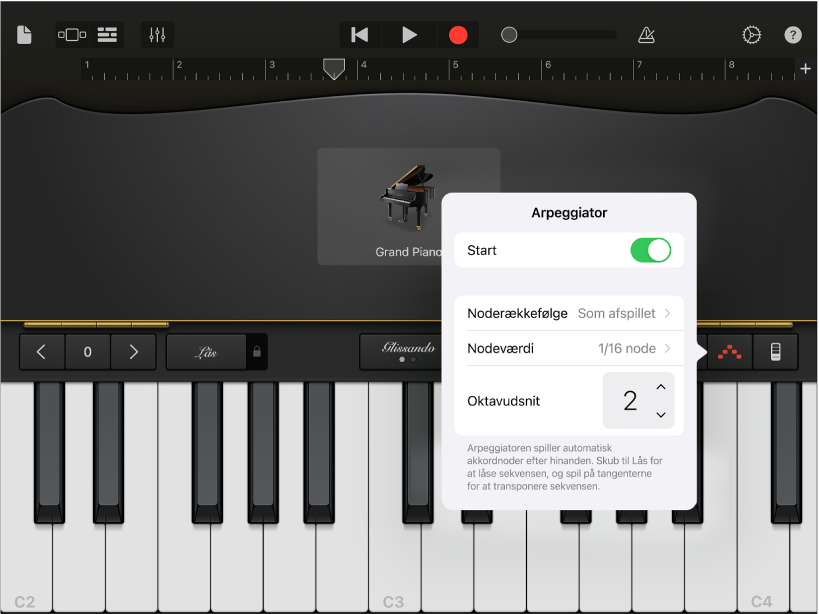This screenshot has height=614, width=819.
Task: Open the keyboard layout control
Action: tap(776, 352)
